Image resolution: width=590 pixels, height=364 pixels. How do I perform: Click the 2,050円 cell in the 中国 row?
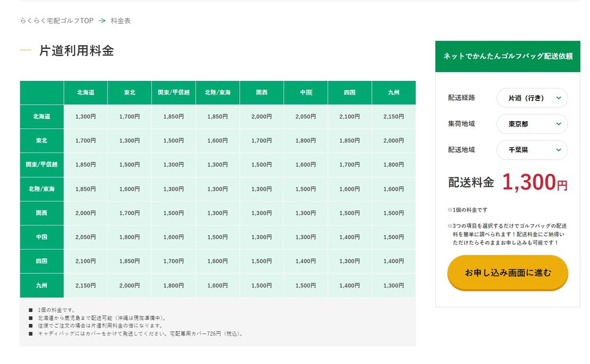[x=86, y=237]
